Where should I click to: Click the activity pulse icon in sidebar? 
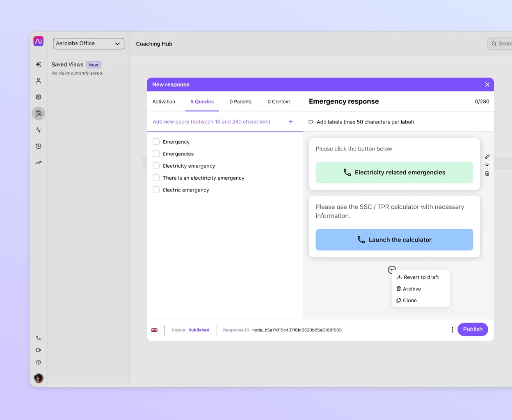(38, 130)
